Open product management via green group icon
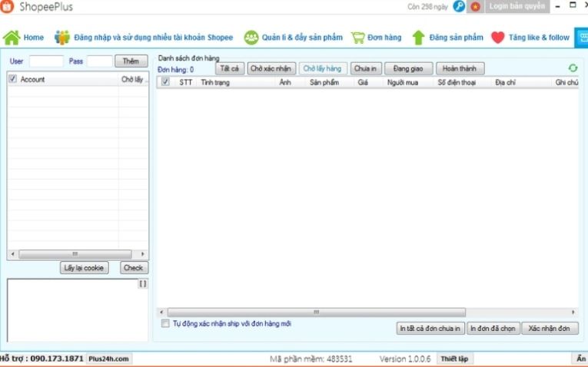Screen dimensions: 588x367 (x=251, y=38)
